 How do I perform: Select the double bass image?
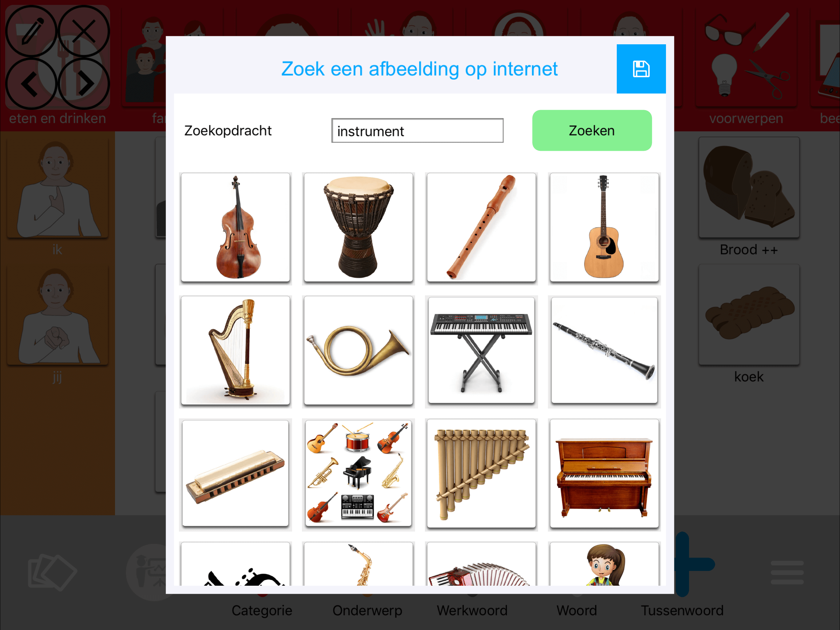coord(236,227)
